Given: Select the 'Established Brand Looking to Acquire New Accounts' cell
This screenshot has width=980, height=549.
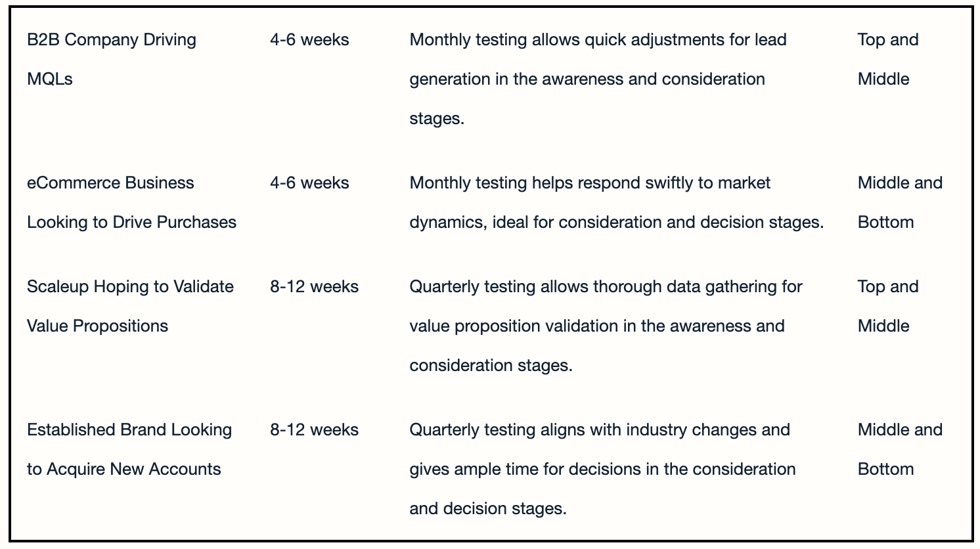Looking at the screenshot, I should tap(129, 449).
